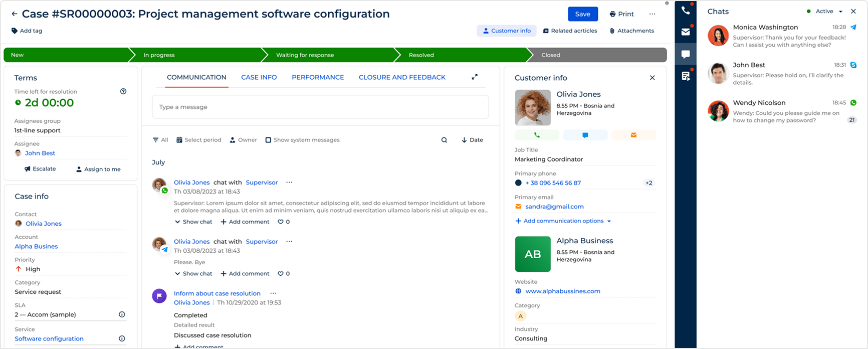
Task: Click the orange email button in Customer info
Action: (633, 135)
